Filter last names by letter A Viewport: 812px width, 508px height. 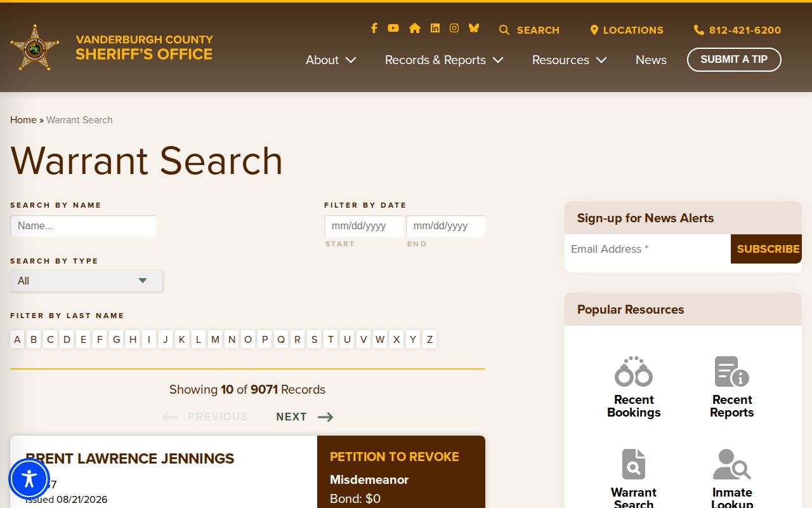coord(17,339)
